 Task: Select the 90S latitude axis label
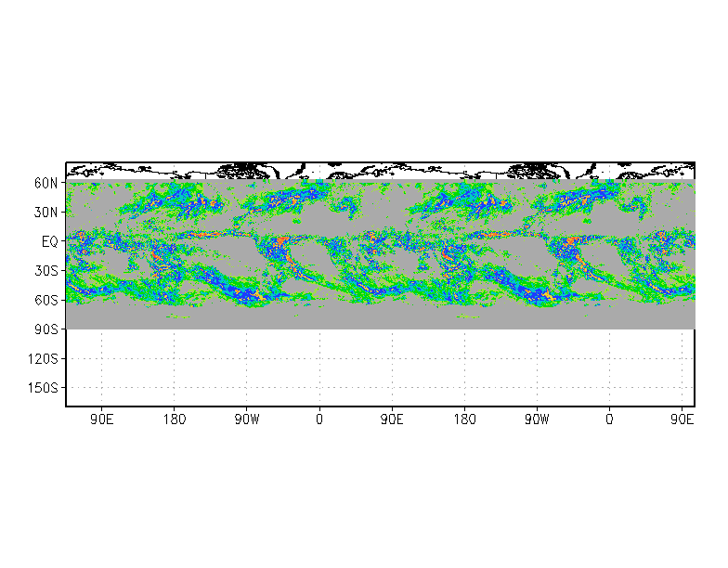click(x=46, y=329)
